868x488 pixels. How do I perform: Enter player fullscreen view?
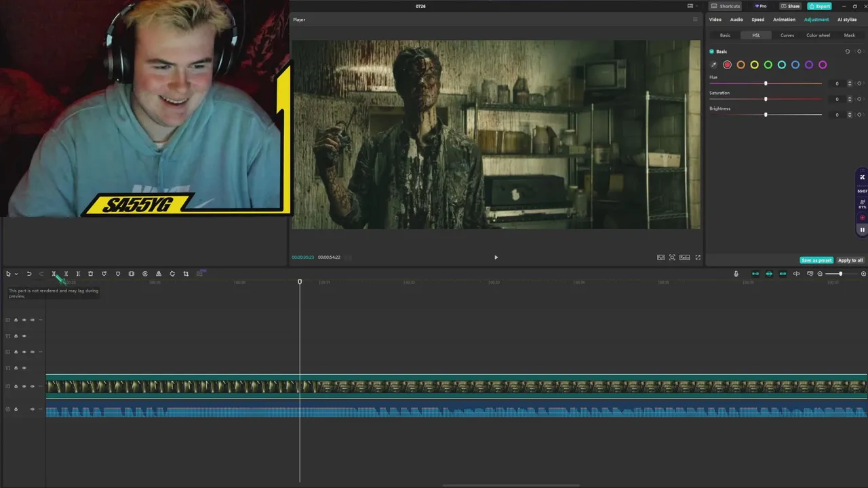(698, 258)
